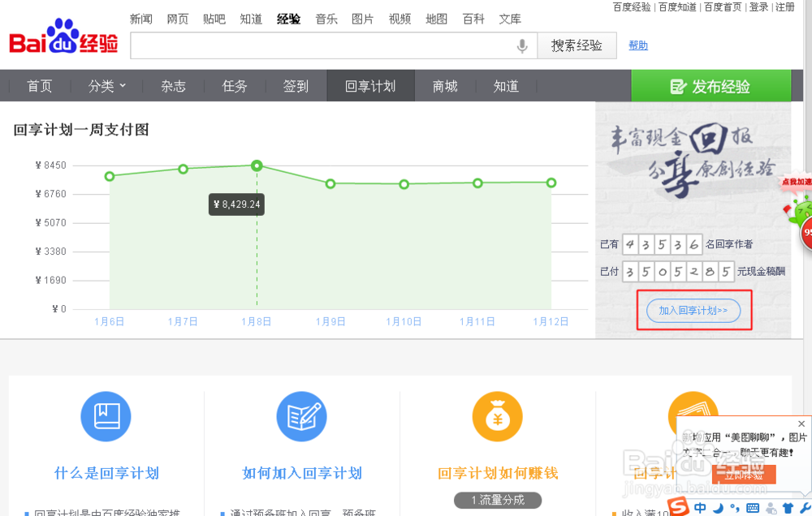
Task: Toggle Chinese punctuation mode in Sogou tray
Action: [736, 507]
